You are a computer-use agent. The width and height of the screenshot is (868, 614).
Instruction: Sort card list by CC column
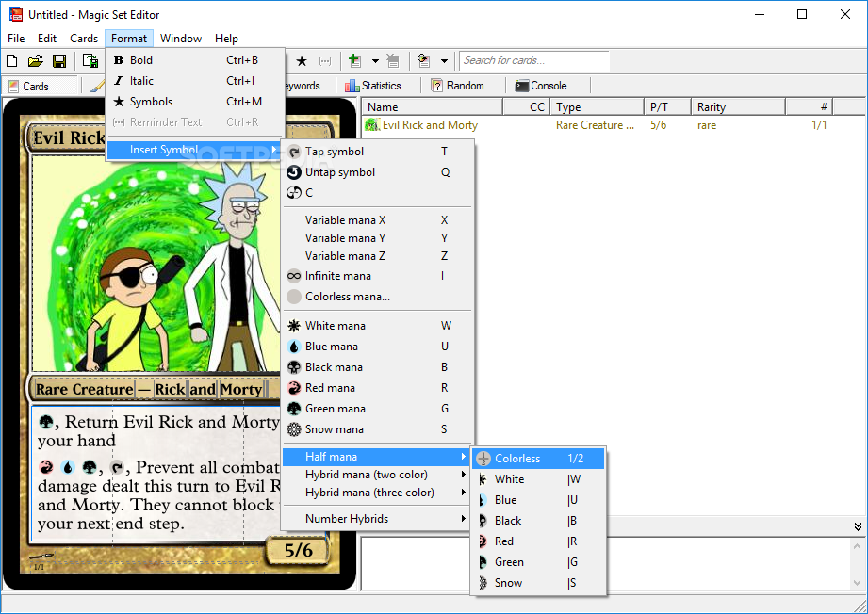tap(526, 106)
